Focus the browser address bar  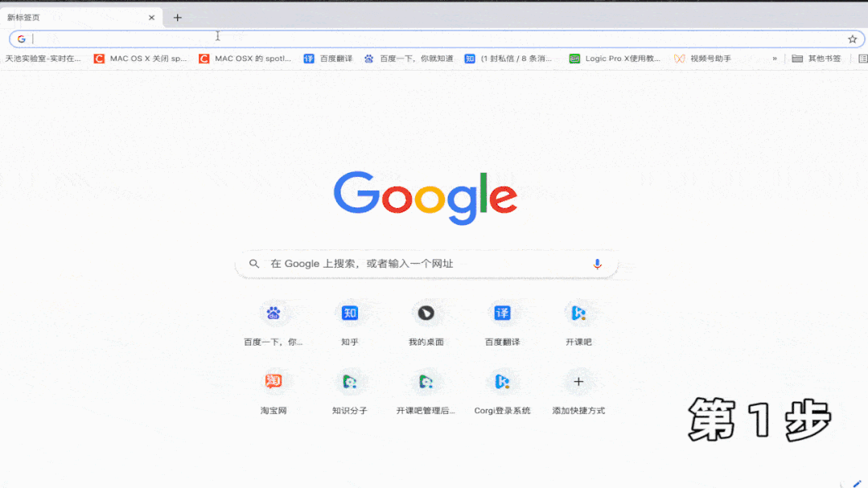pos(434,39)
